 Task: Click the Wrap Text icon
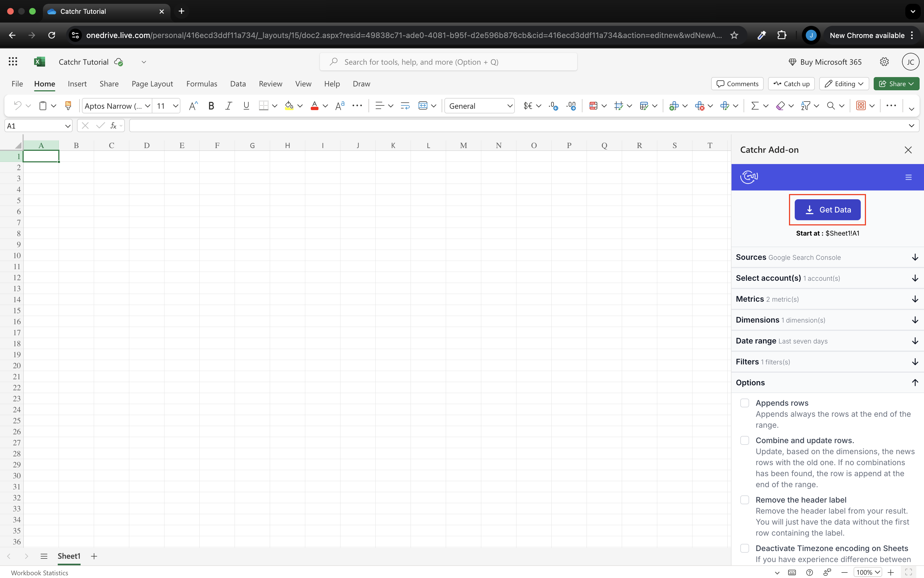405,106
